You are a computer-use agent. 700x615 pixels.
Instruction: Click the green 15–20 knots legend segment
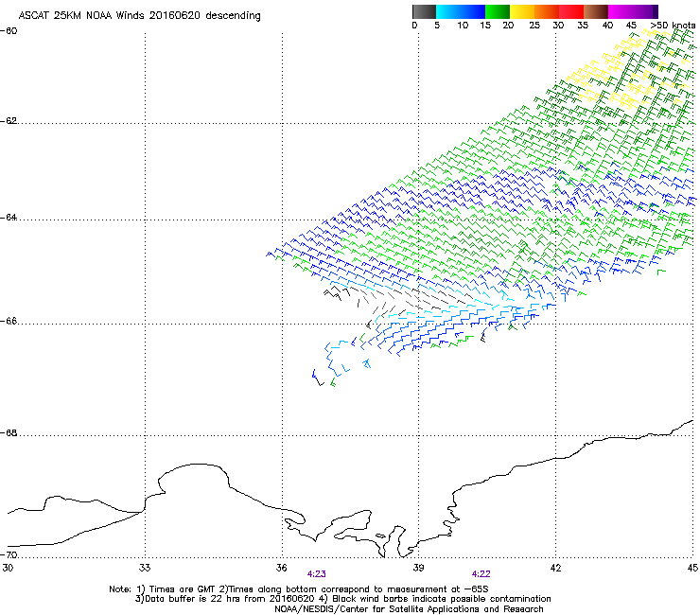tap(498, 11)
